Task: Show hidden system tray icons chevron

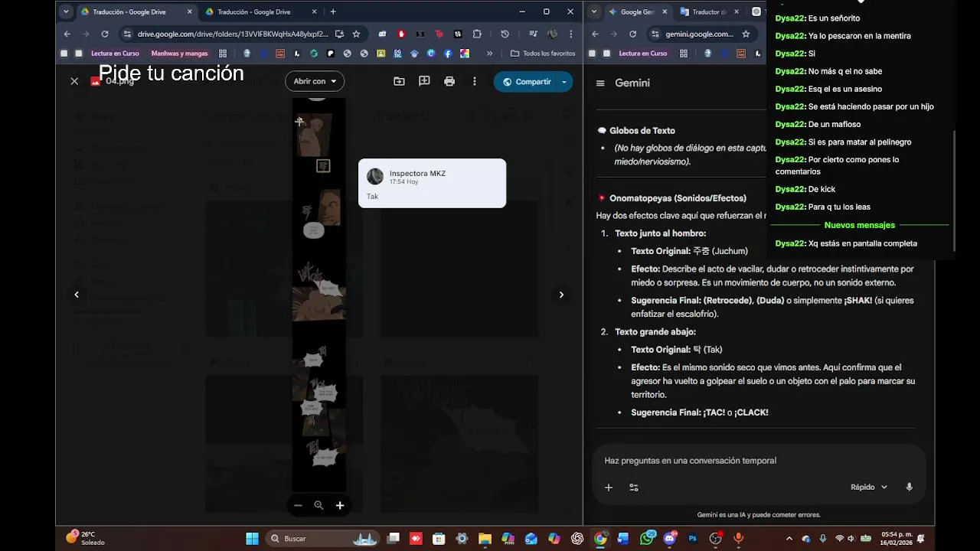Action: click(x=789, y=539)
